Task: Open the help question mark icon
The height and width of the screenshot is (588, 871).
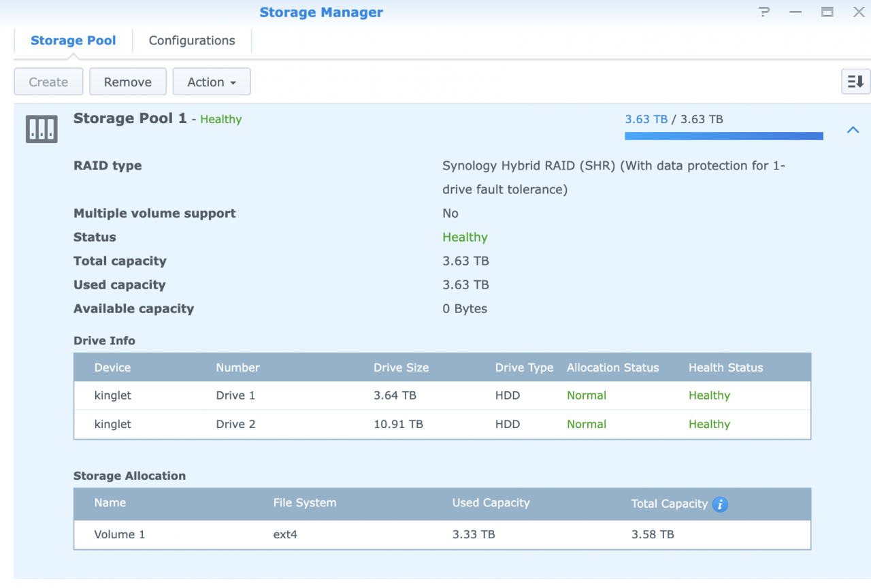Action: point(763,12)
